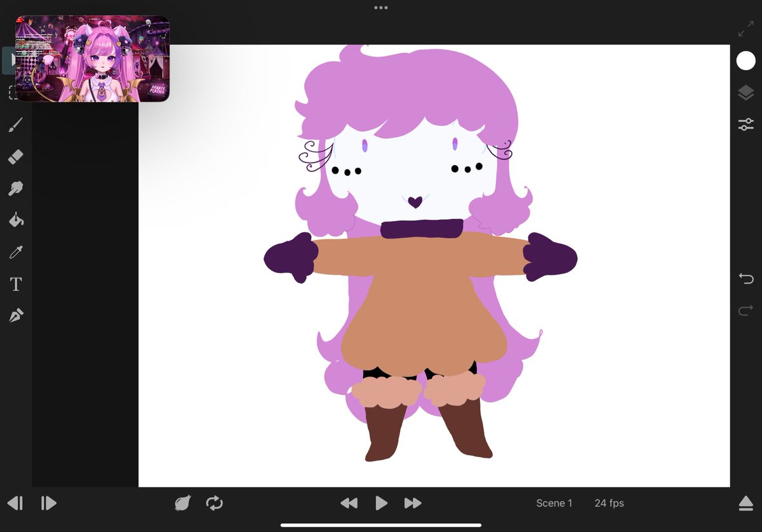Viewport: 762px width, 532px height.
Task: Select the Brush tool
Action: point(16,124)
